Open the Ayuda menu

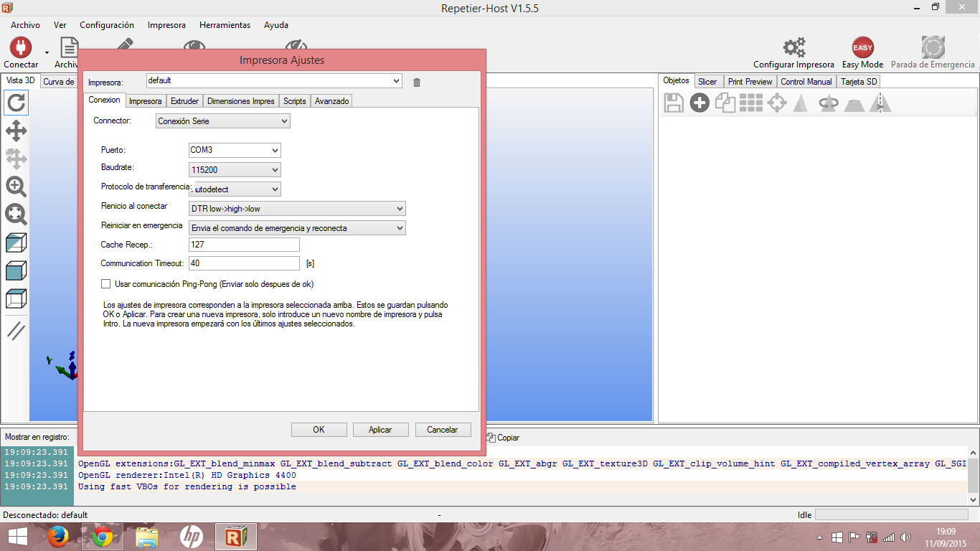(276, 25)
